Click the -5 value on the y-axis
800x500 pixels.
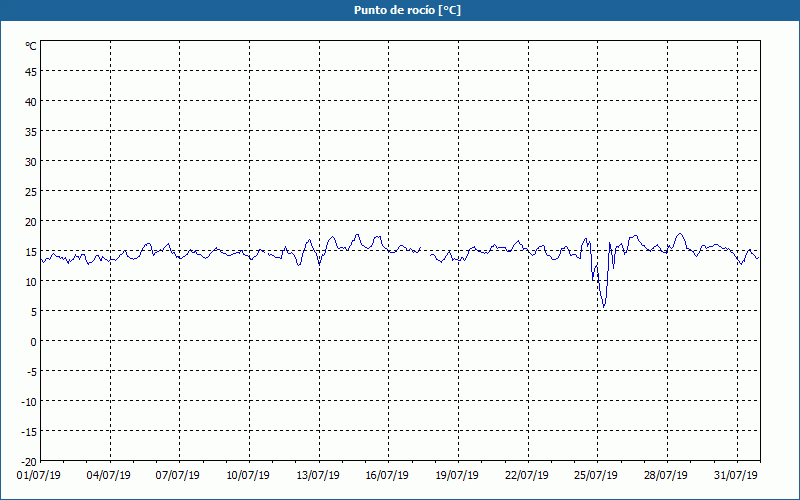click(x=32, y=372)
